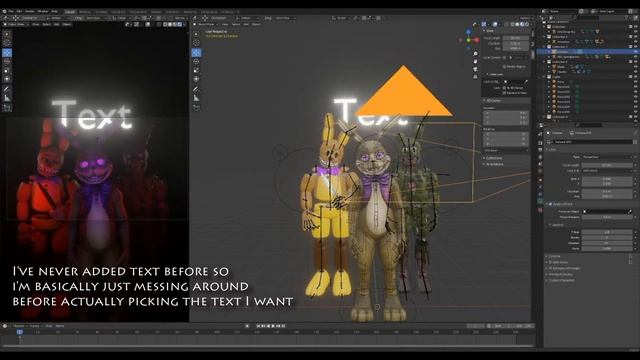Select the Annotate tool in right viewport
This screenshot has height=360, width=640.
point(196,89)
